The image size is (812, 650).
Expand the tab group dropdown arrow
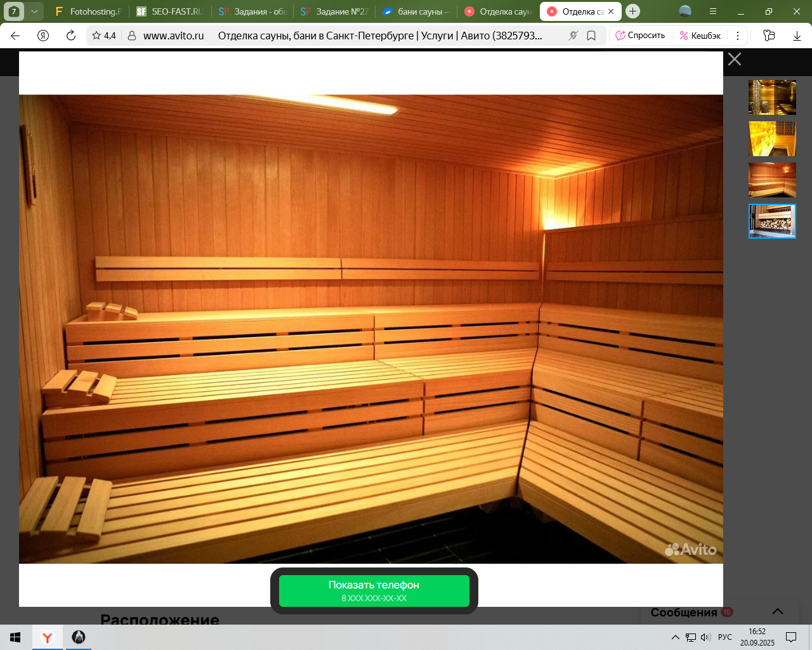point(34,11)
